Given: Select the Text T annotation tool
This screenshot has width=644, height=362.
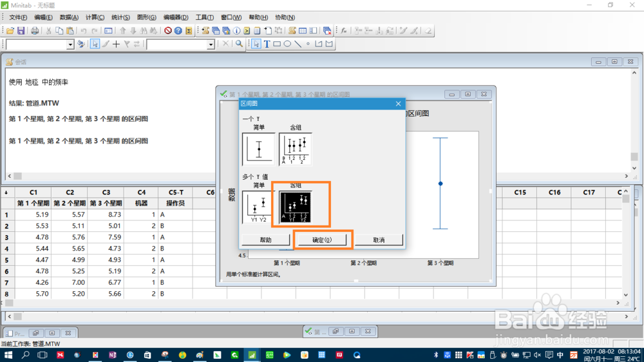Looking at the screenshot, I should [x=267, y=44].
